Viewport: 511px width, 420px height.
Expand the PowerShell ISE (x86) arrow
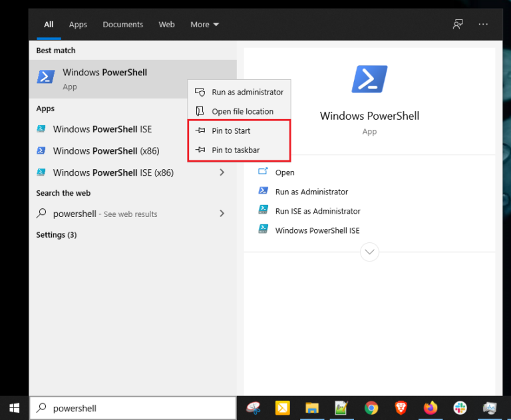pos(222,172)
